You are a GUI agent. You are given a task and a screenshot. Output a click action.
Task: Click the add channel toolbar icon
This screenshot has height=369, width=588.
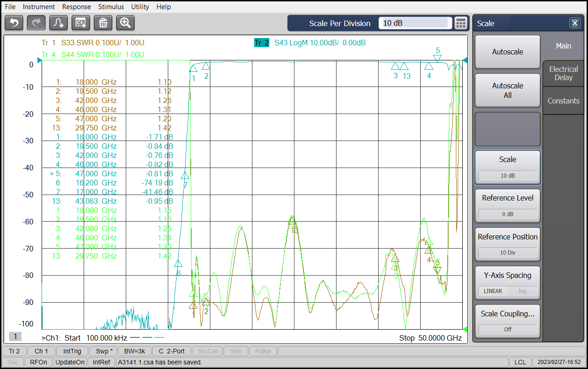[81, 22]
